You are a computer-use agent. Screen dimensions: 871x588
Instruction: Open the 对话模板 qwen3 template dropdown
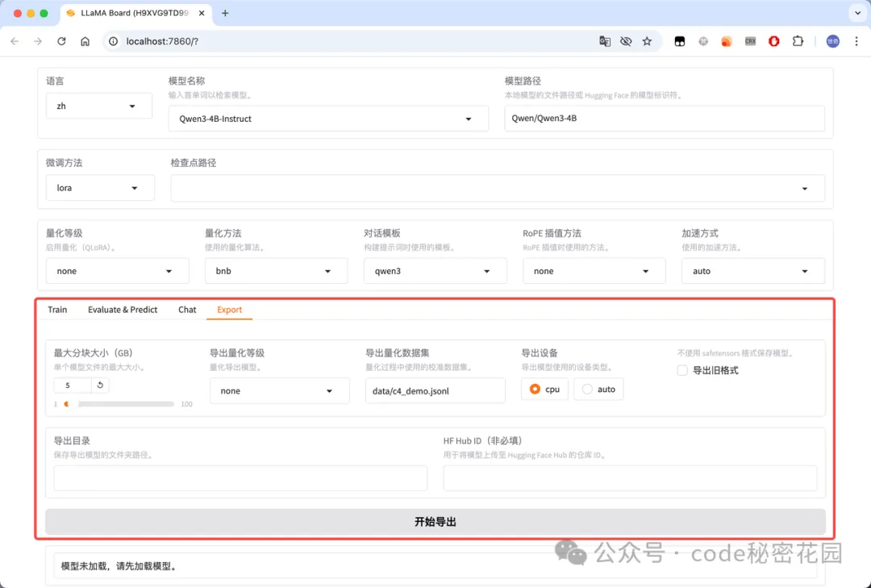[435, 270]
